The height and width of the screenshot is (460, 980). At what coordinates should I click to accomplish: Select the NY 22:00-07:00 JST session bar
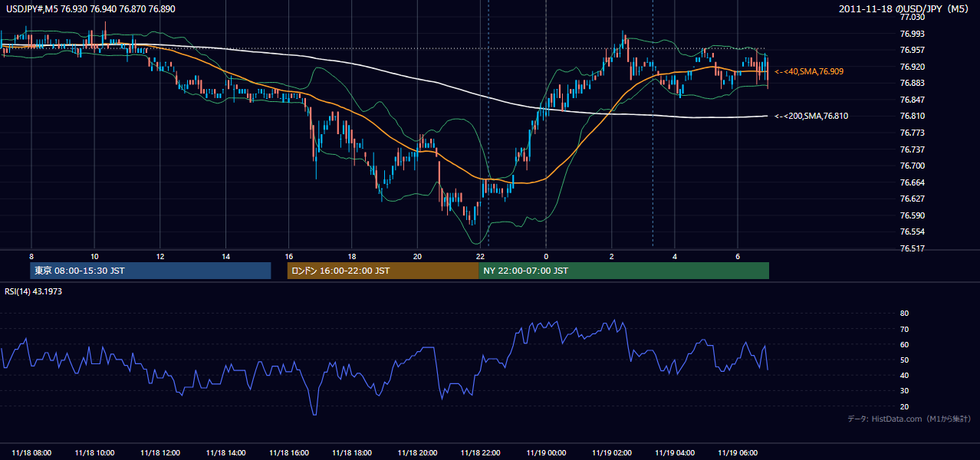[x=623, y=271]
